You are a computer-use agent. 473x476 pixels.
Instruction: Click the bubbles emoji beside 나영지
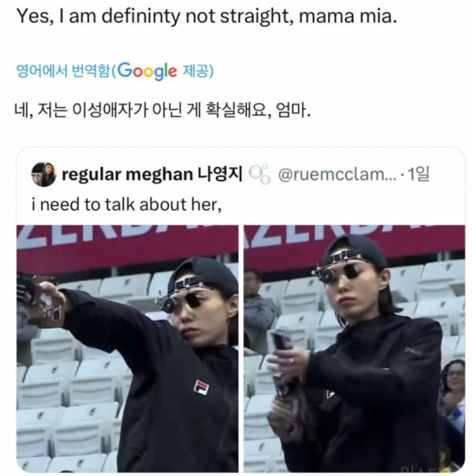(x=259, y=174)
